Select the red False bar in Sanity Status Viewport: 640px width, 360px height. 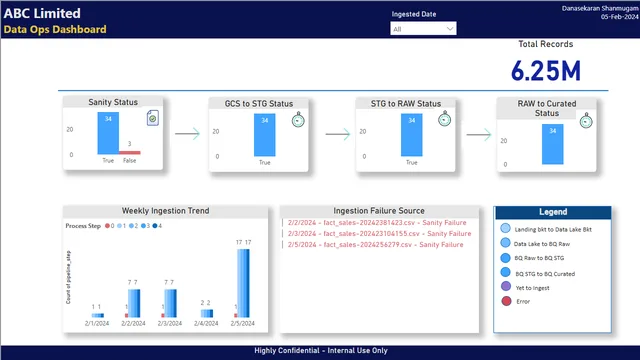pos(130,153)
